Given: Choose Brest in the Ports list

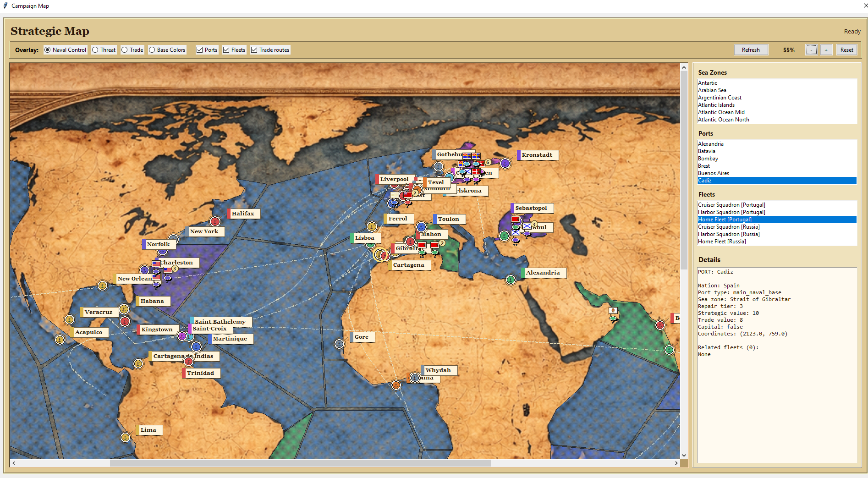Looking at the screenshot, I should coord(777,166).
